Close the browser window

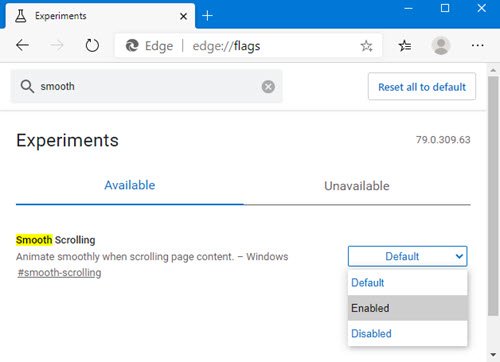[481, 8]
